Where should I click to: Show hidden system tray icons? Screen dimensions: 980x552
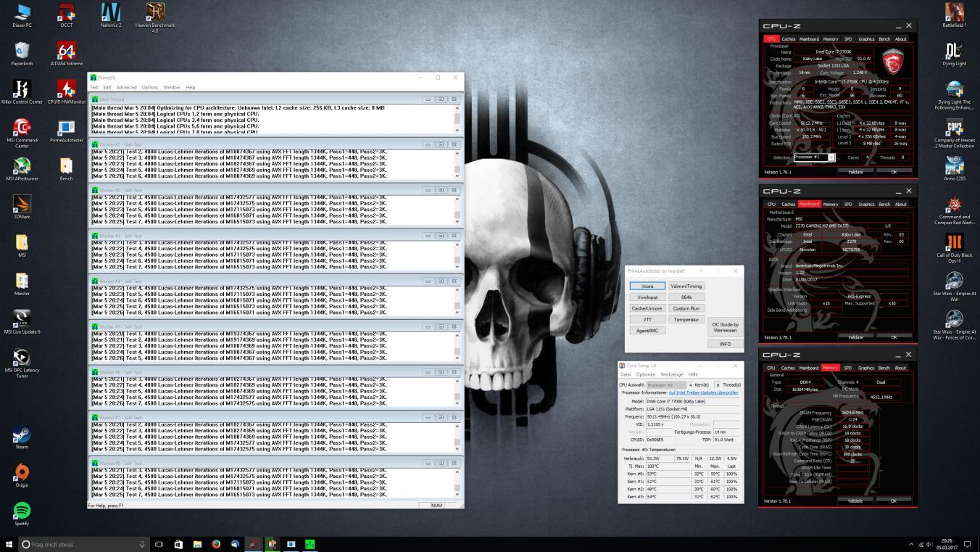click(911, 544)
